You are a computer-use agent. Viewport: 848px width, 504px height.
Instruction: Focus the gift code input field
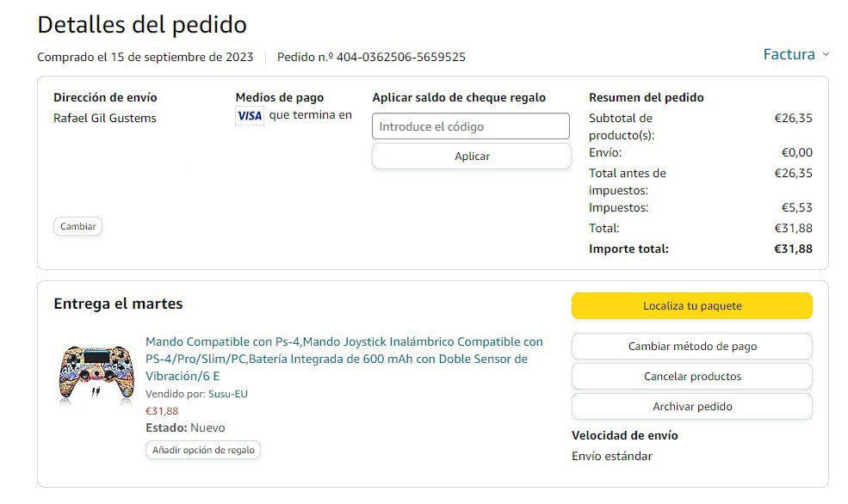pos(470,126)
